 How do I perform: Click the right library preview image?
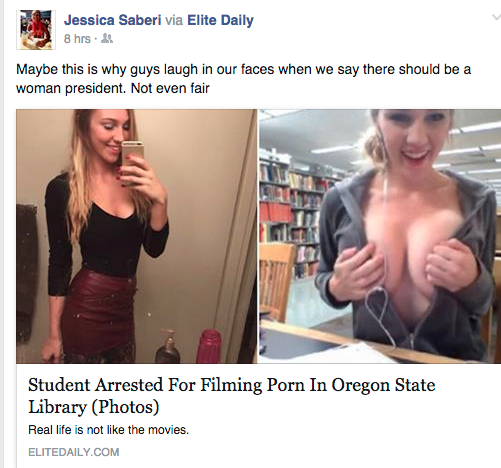coord(380,236)
